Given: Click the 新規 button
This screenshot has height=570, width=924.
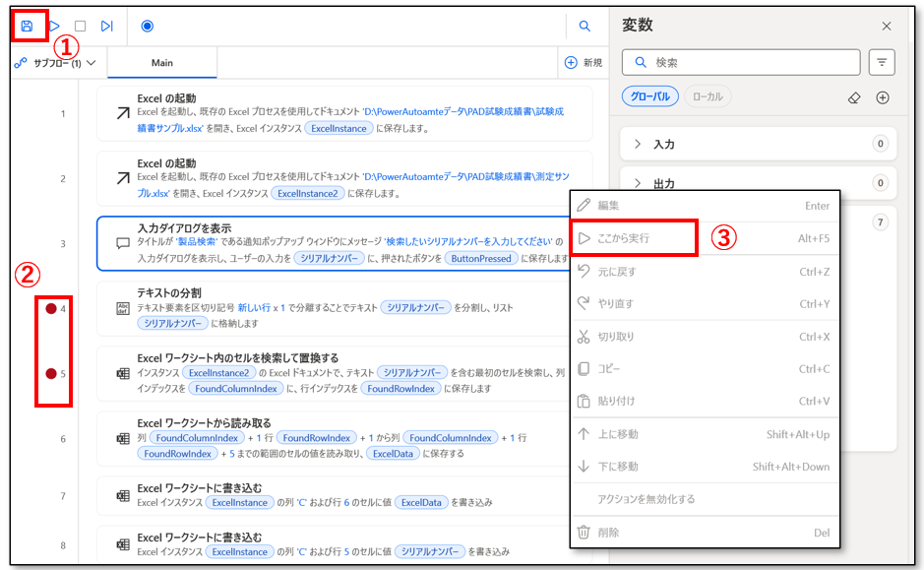Looking at the screenshot, I should 583,63.
